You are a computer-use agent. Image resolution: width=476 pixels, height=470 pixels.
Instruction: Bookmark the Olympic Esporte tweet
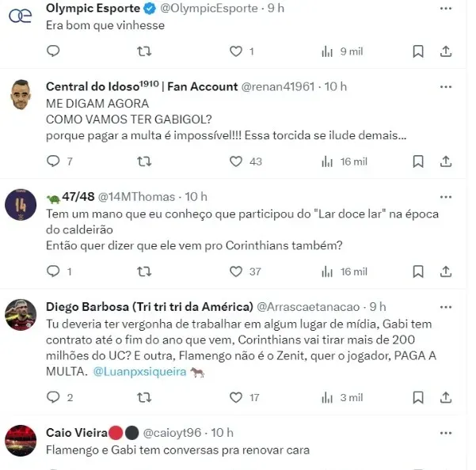click(x=418, y=51)
